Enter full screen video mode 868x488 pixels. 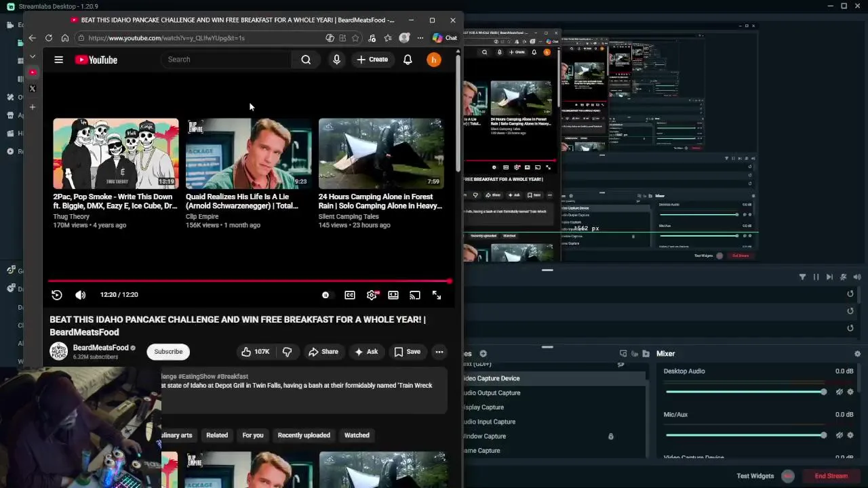pos(437,295)
